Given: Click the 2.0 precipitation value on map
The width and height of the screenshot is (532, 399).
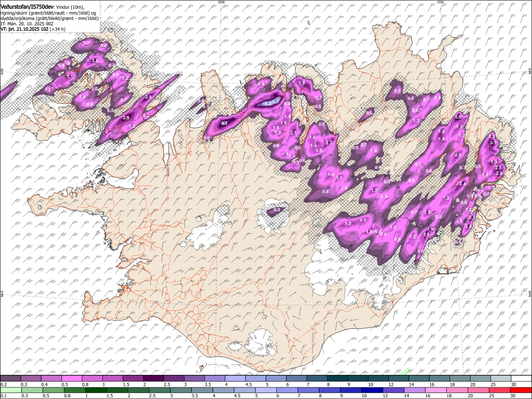Looking at the screenshot, I should coord(458,155).
